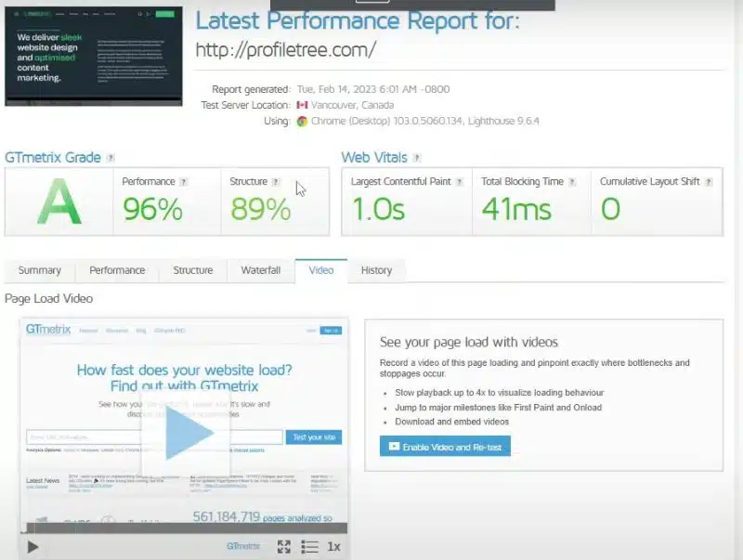Click the See your page load with videos heading
This screenshot has width=743, height=560.
[x=469, y=342]
